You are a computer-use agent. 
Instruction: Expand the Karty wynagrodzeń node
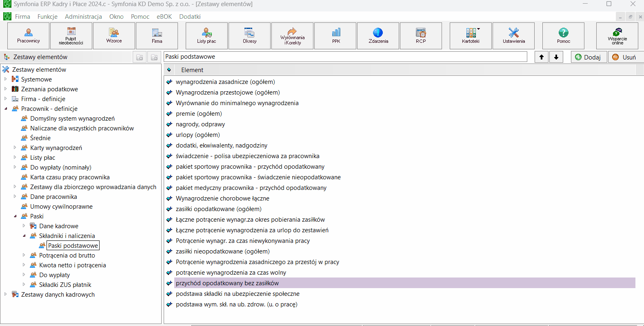15,148
